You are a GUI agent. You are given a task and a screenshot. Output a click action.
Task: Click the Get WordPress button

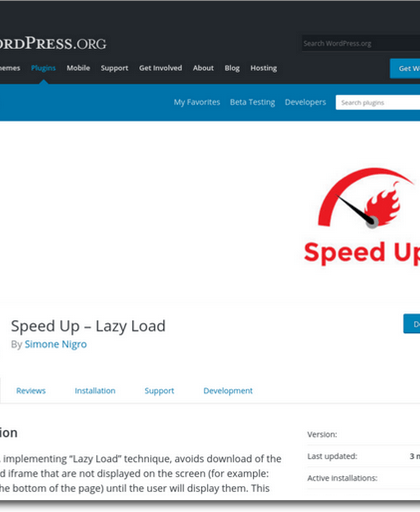tap(405, 68)
